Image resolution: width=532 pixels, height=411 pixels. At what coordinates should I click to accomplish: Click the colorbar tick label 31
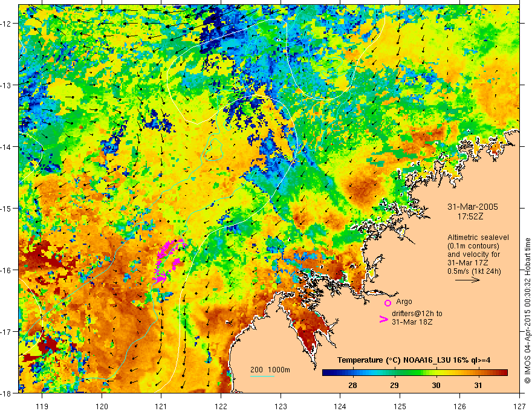pos(478,385)
